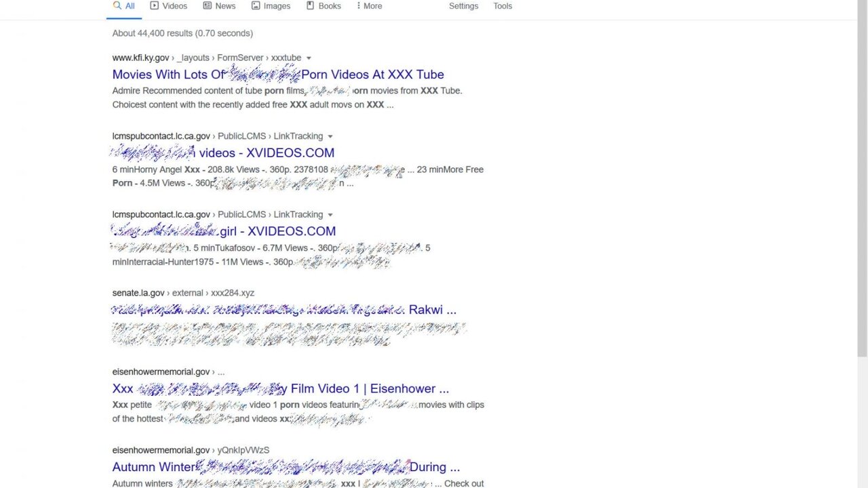
Task: Open the 'Movies With Lots Of' result title
Action: tap(278, 75)
